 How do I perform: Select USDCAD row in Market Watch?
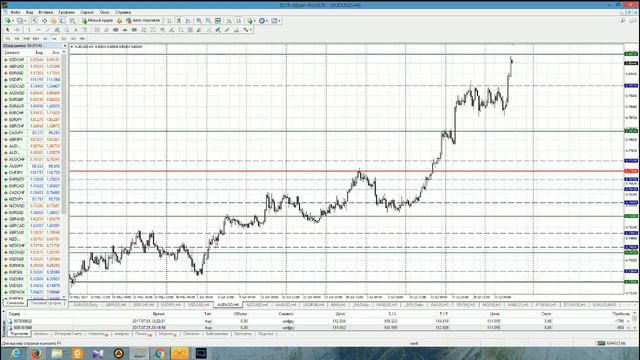point(33,86)
